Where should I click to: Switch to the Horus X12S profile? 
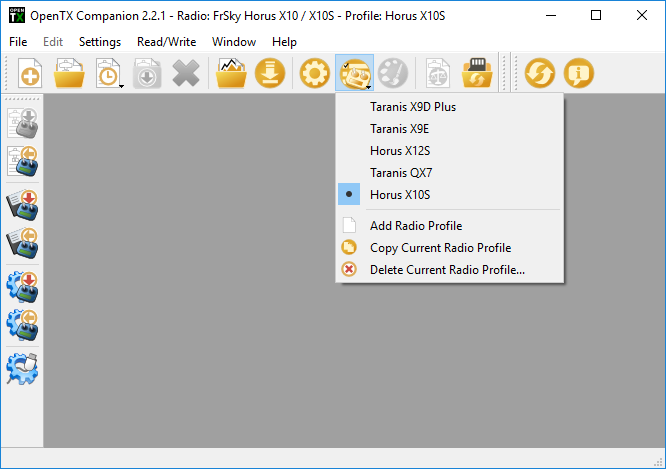coord(449,151)
